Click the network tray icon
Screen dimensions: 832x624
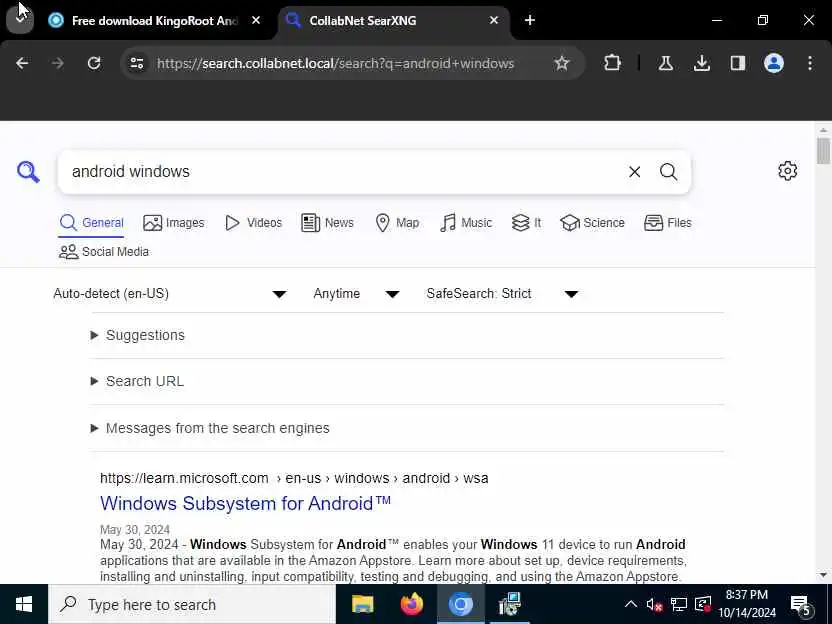pyautogui.click(x=678, y=604)
